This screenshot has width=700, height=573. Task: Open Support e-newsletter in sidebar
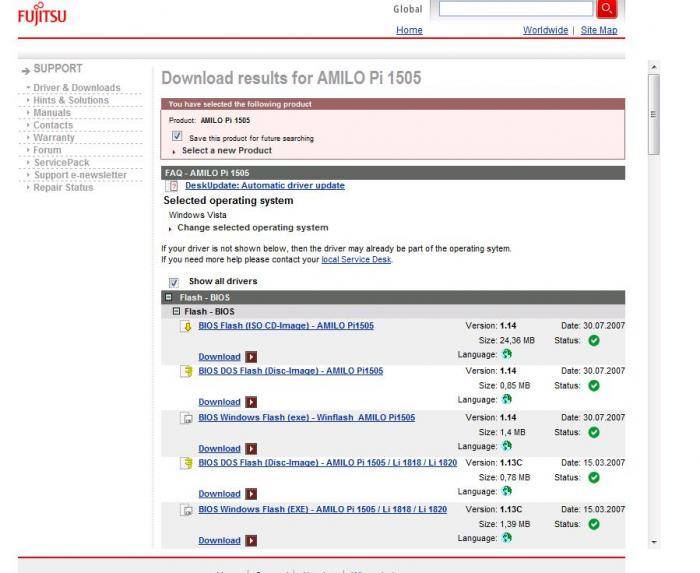coord(80,175)
